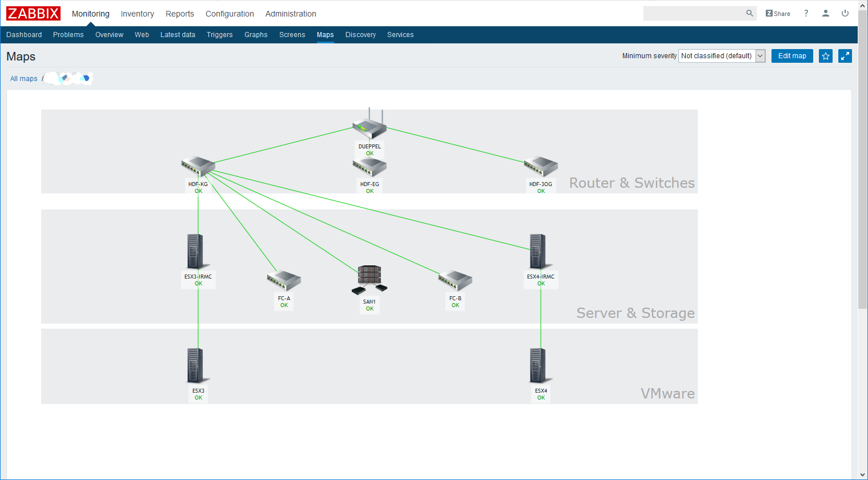Select the HDF-KG switch icon
868x480 pixels.
point(198,166)
